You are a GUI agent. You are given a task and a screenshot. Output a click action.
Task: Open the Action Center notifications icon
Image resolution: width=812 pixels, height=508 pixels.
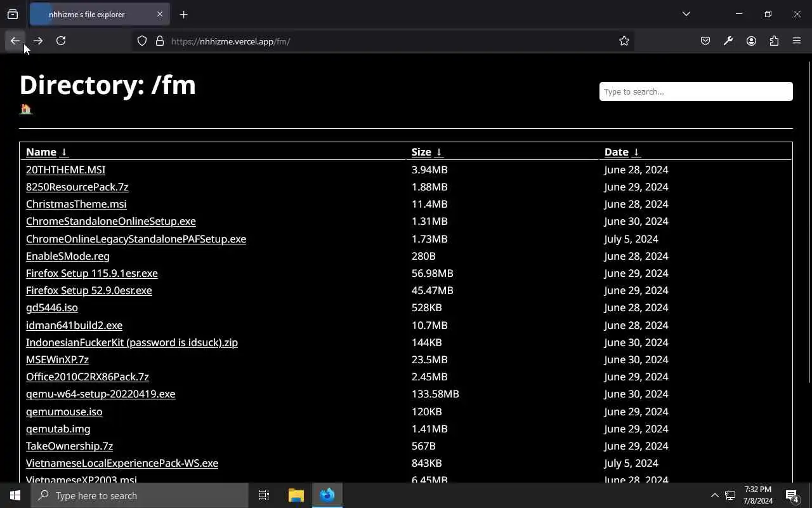792,495
